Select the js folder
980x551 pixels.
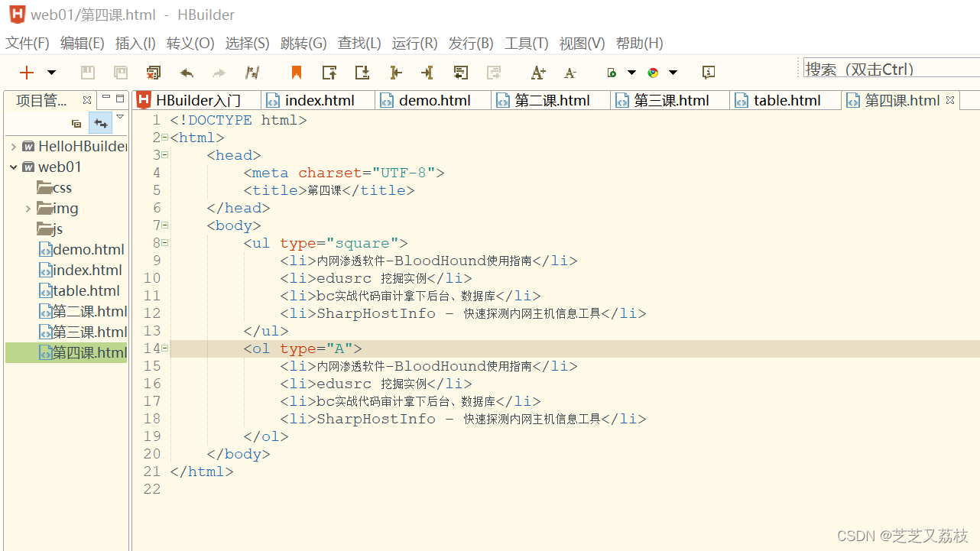(x=50, y=229)
